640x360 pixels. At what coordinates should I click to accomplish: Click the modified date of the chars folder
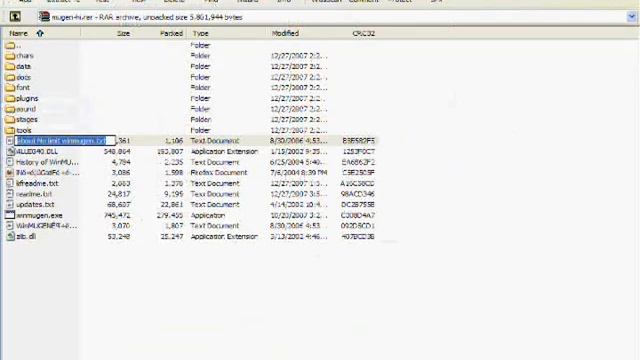[299, 56]
